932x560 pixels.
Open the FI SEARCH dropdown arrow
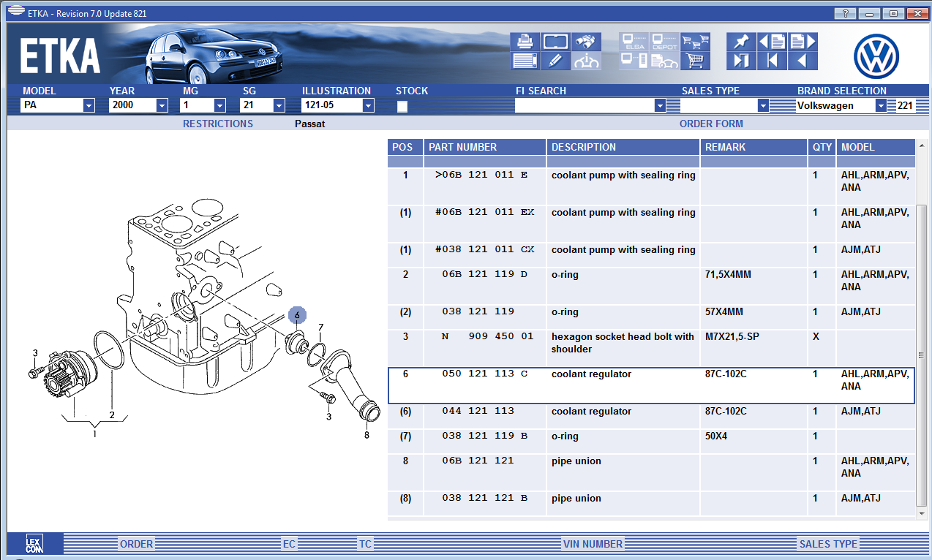tap(661, 105)
